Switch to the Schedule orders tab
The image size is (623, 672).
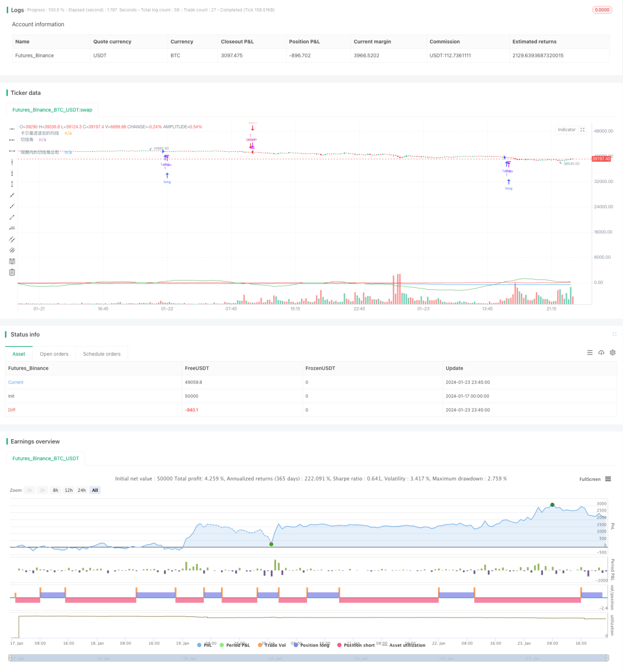click(102, 354)
